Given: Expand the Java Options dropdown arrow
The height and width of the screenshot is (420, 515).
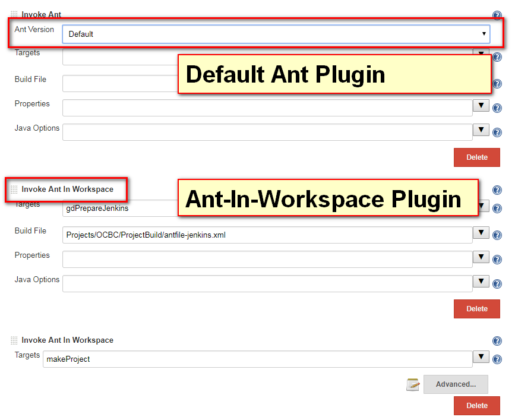Looking at the screenshot, I should point(481,130).
